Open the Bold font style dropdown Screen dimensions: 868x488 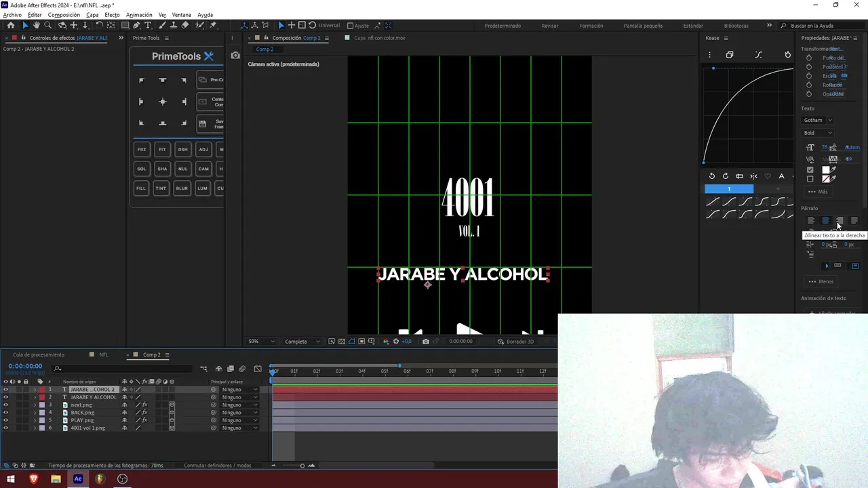click(x=818, y=133)
